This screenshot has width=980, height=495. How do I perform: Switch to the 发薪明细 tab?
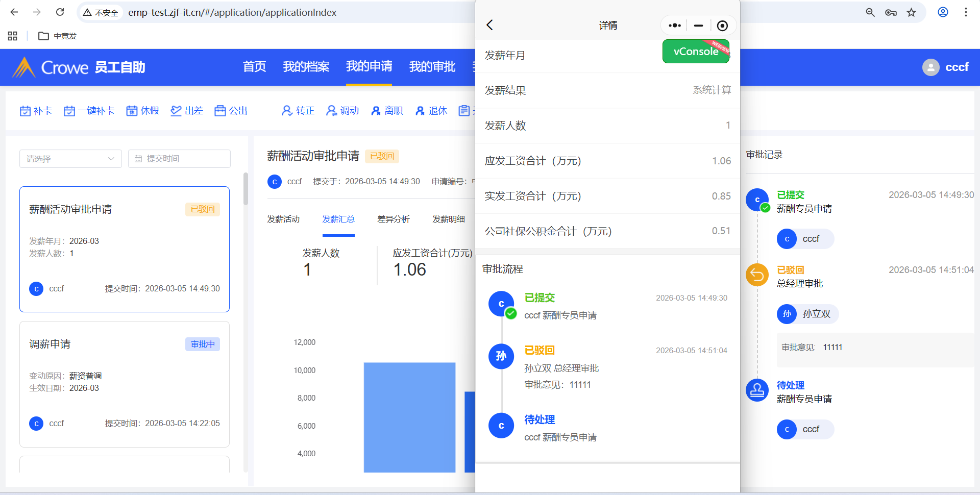tap(448, 219)
